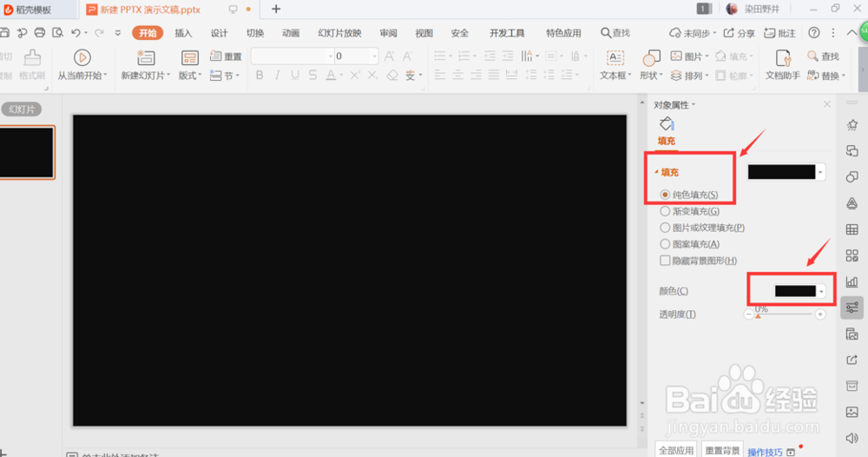Viewport: 868px width, 457px height.
Task: Click the chart icon in right sidebar
Action: [852, 282]
